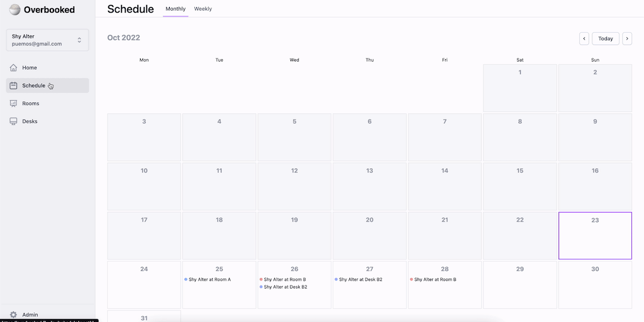Open the Rooms page link
644x322 pixels.
pyautogui.click(x=31, y=103)
